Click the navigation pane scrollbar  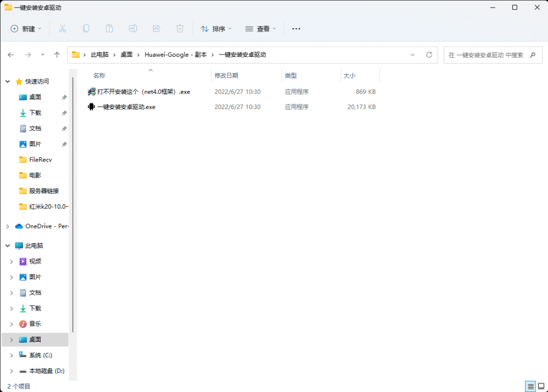[73, 204]
